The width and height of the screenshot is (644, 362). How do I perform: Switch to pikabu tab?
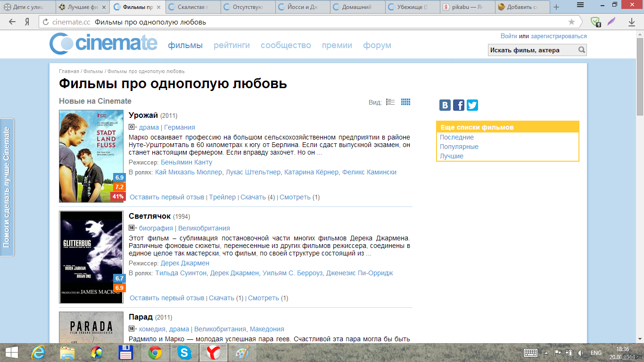tap(469, 7)
